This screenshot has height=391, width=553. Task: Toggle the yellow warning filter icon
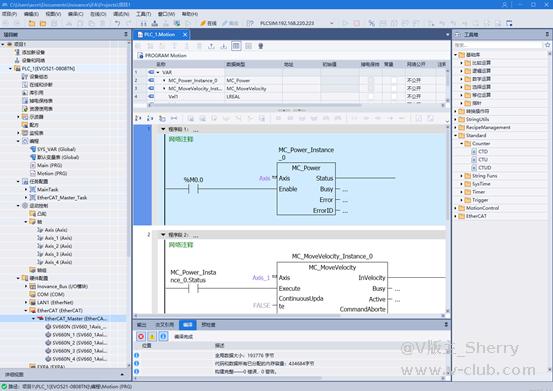[x=152, y=336]
